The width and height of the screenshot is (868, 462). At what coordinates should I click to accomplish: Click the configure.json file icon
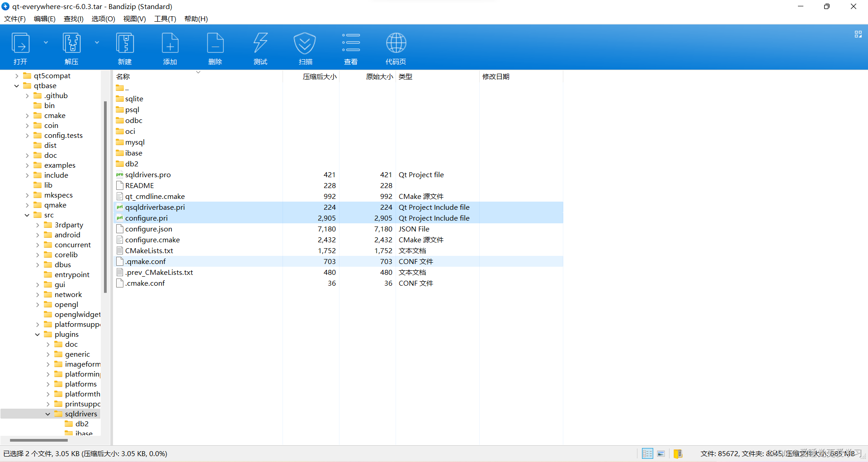(120, 229)
